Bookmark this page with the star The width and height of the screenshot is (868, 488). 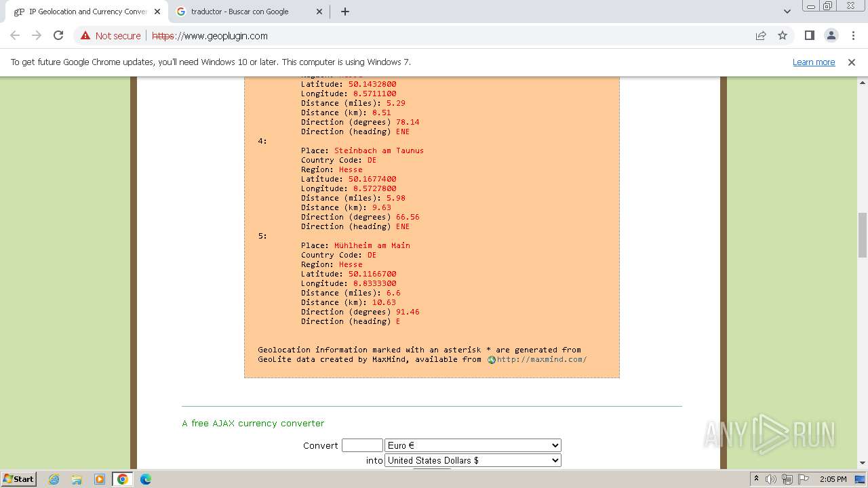coord(783,36)
